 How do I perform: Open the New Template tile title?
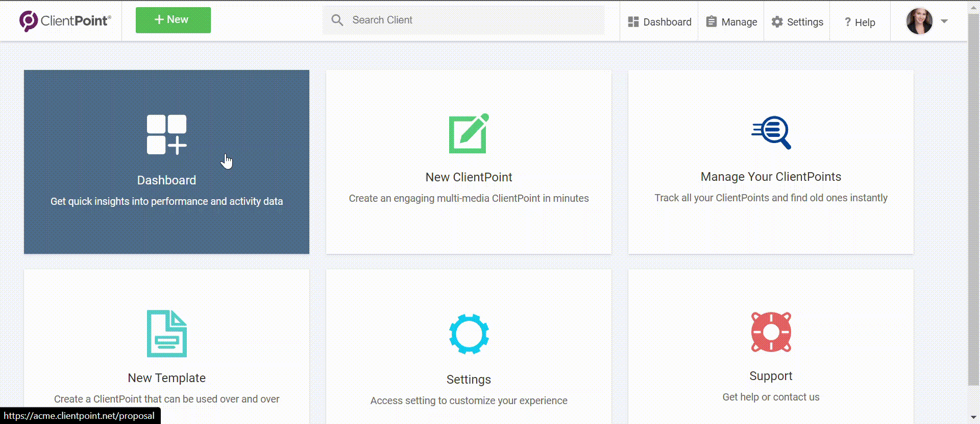pos(167,378)
